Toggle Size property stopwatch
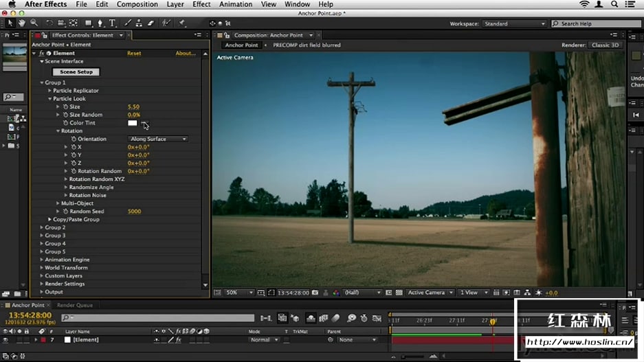This screenshot has height=362, width=644. tap(65, 106)
